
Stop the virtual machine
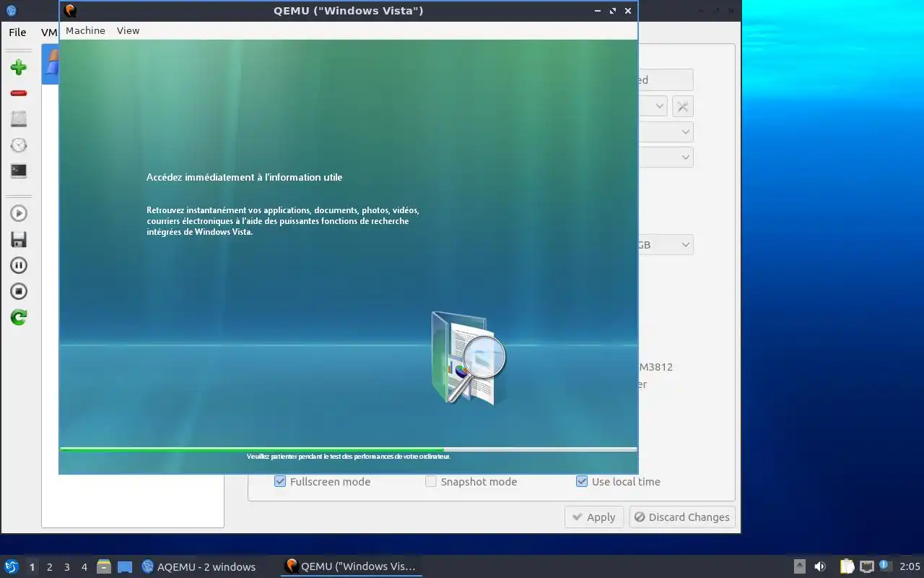pyautogui.click(x=19, y=291)
